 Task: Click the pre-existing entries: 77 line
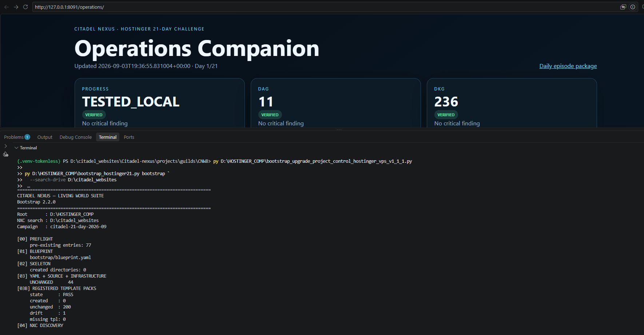coord(60,245)
